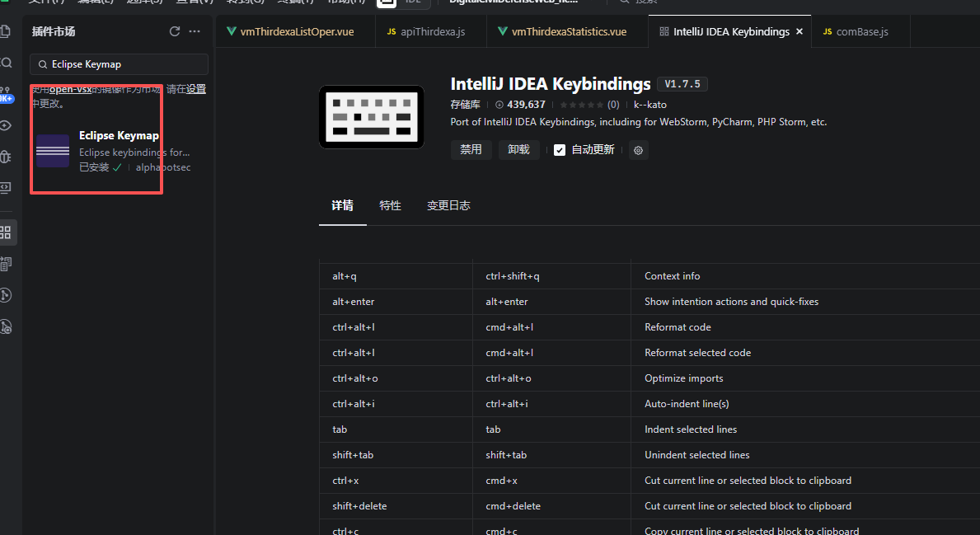Select the Eclipse Keymap extension list entry title
This screenshot has width=980, height=535.
[119, 135]
